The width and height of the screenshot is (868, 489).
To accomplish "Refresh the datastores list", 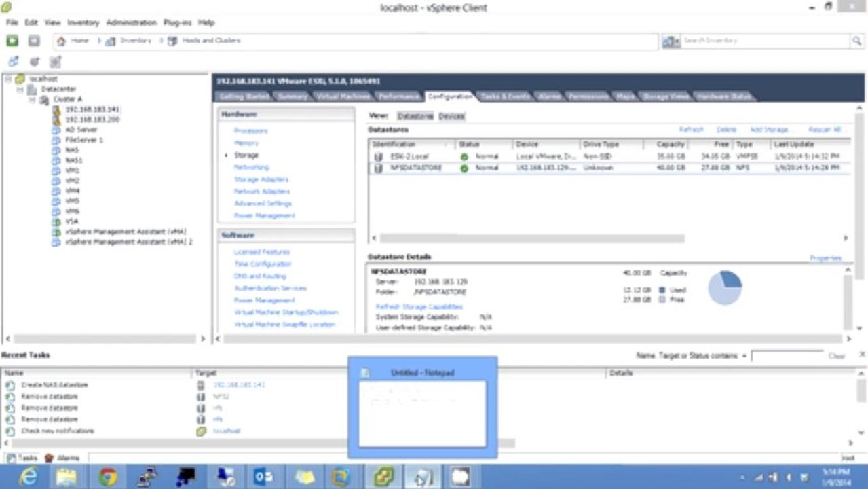I will (x=691, y=129).
